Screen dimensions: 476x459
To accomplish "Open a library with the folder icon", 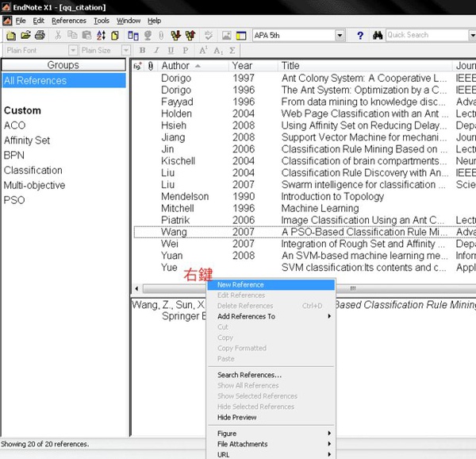I will (x=26, y=35).
